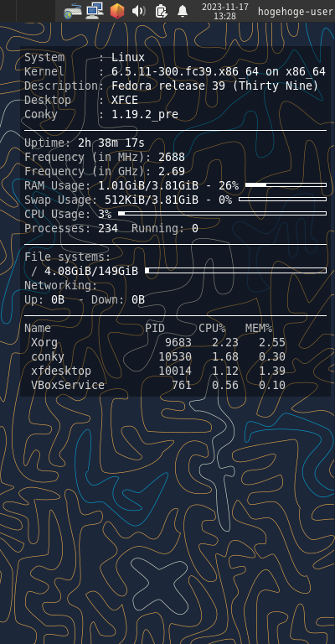Open the battery power manager icon

[161, 11]
